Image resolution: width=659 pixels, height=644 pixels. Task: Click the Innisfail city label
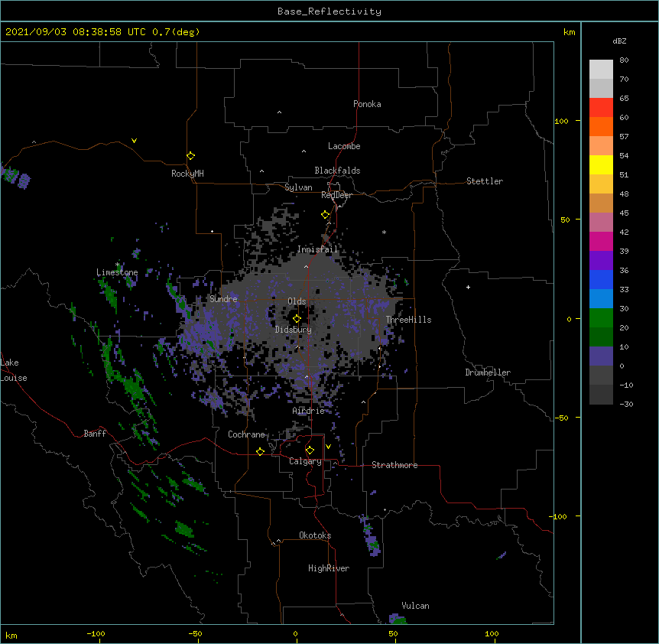(x=317, y=249)
